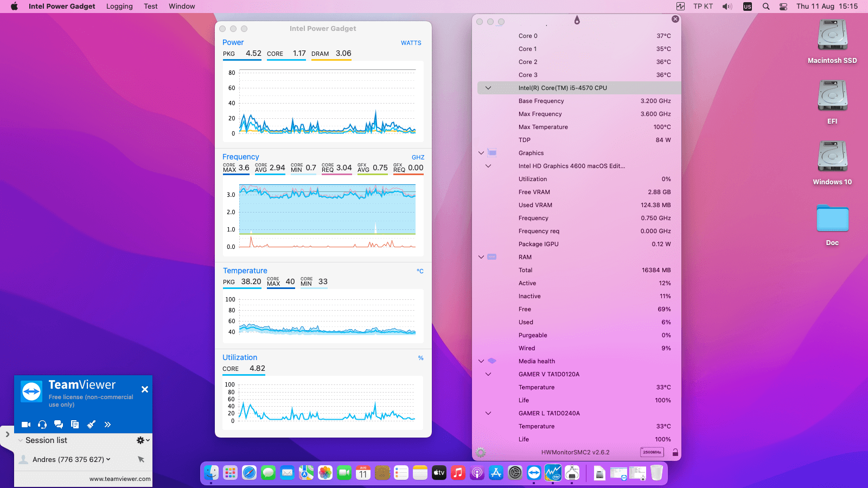Viewport: 868px width, 488px height.
Task: Open the Apple menu
Action: (x=14, y=7)
